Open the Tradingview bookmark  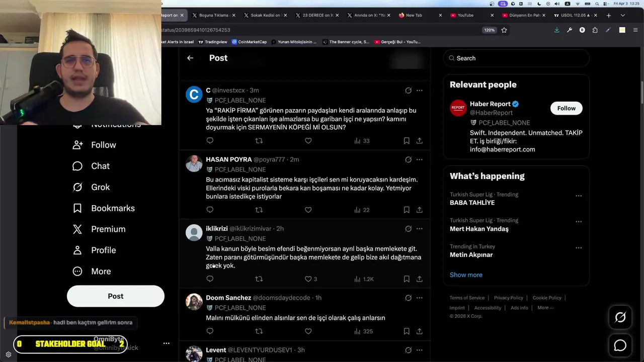point(213,42)
